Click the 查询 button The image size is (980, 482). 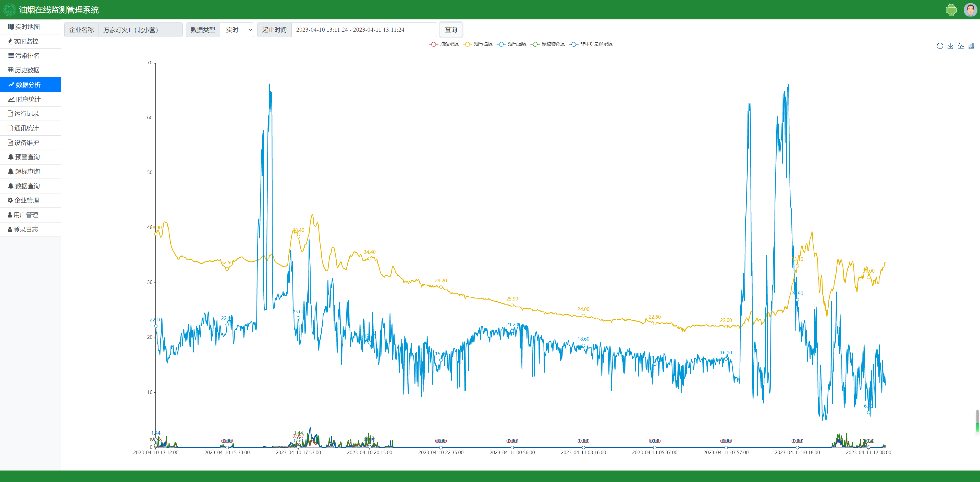point(451,30)
